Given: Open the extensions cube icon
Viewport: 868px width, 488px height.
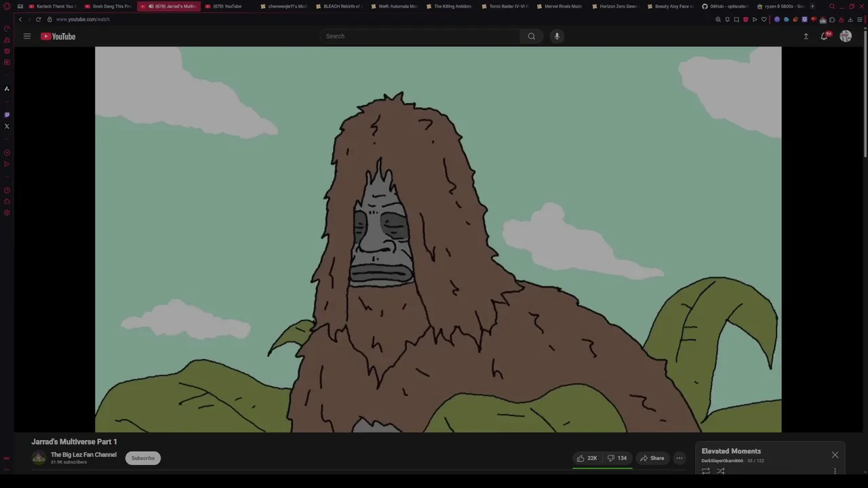Looking at the screenshot, I should click(x=832, y=19).
